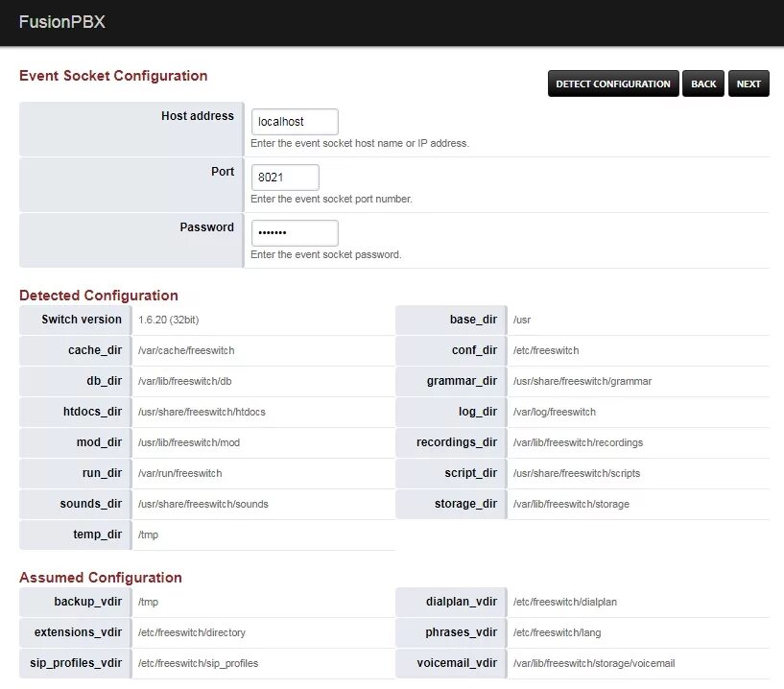Click the conf_dir /etc/freeswitch value

pyautogui.click(x=546, y=350)
